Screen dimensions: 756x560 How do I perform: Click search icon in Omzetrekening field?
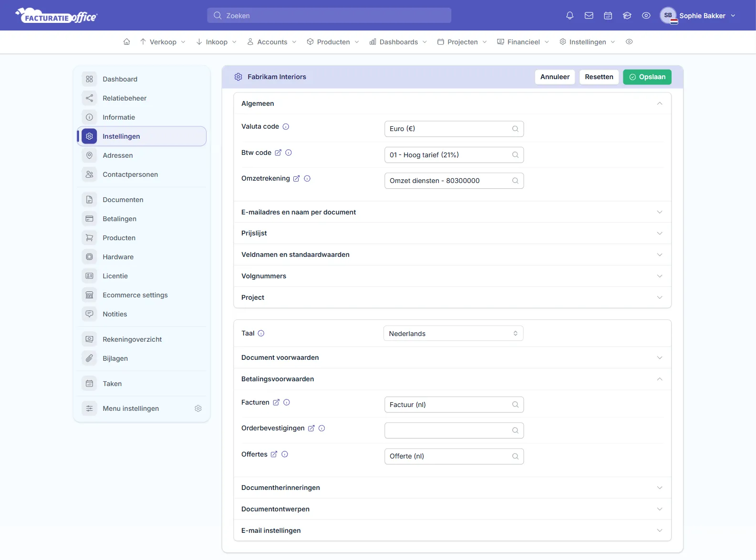[x=515, y=181]
